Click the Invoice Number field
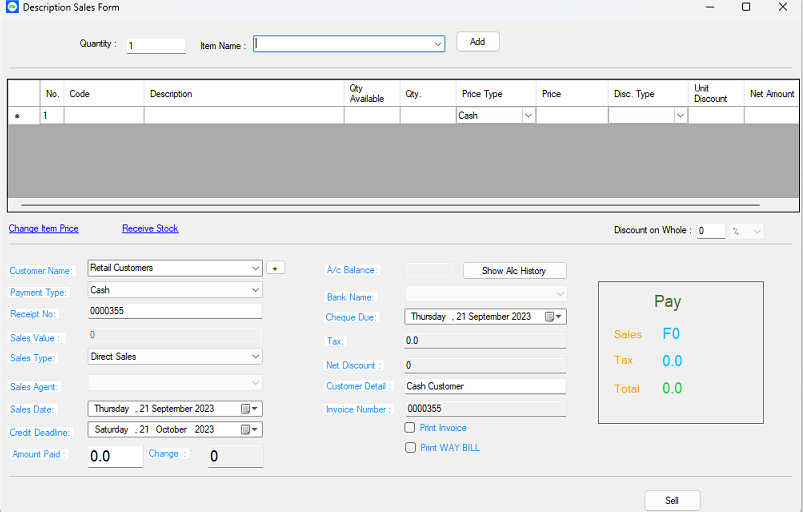 485,409
